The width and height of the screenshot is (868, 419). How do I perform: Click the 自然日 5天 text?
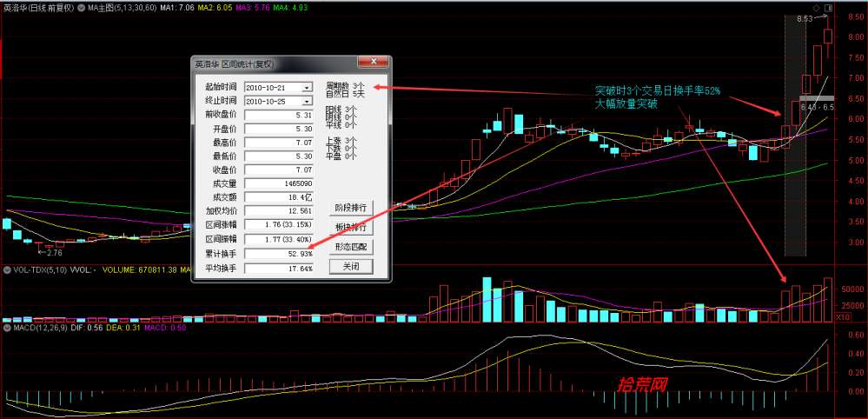(x=345, y=94)
